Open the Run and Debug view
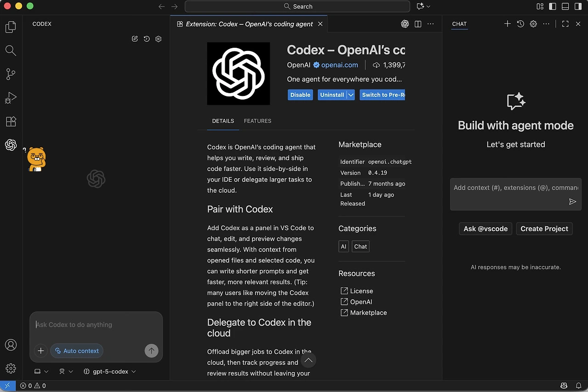Screen dimensions: 588x392 point(11,98)
